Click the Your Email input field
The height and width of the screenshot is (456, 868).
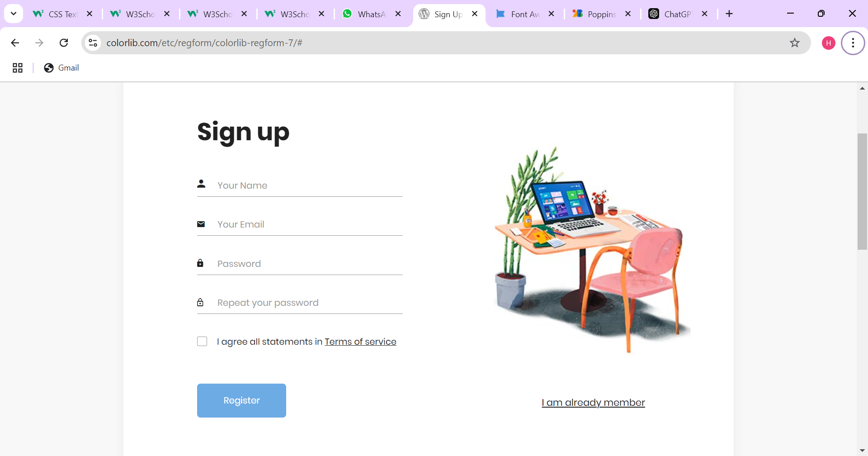pyautogui.click(x=300, y=224)
